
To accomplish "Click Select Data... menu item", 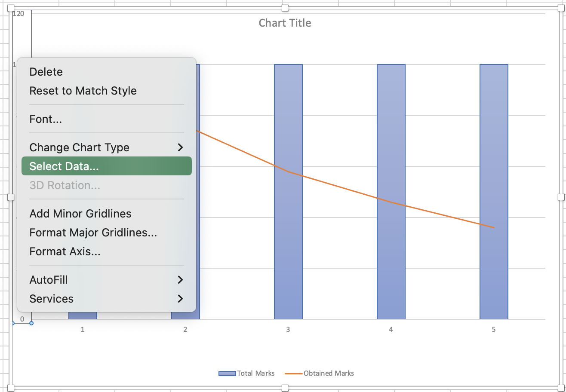I will (x=106, y=166).
